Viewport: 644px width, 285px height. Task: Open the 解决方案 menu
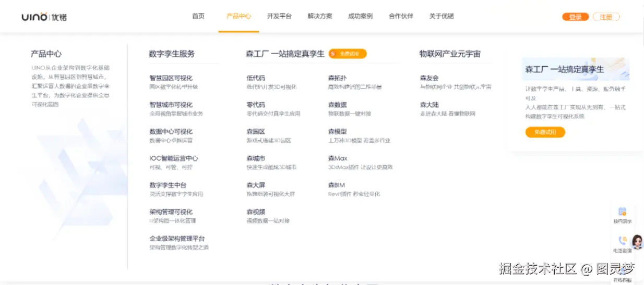[x=320, y=16]
